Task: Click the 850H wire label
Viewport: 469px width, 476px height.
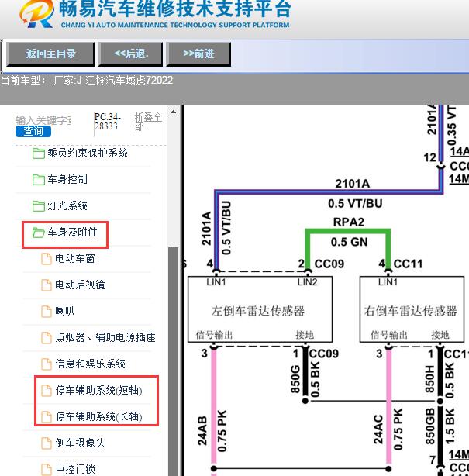Action: 430,379
